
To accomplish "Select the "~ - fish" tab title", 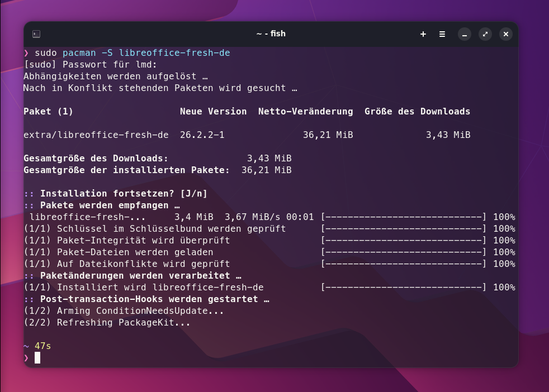I will [x=271, y=34].
